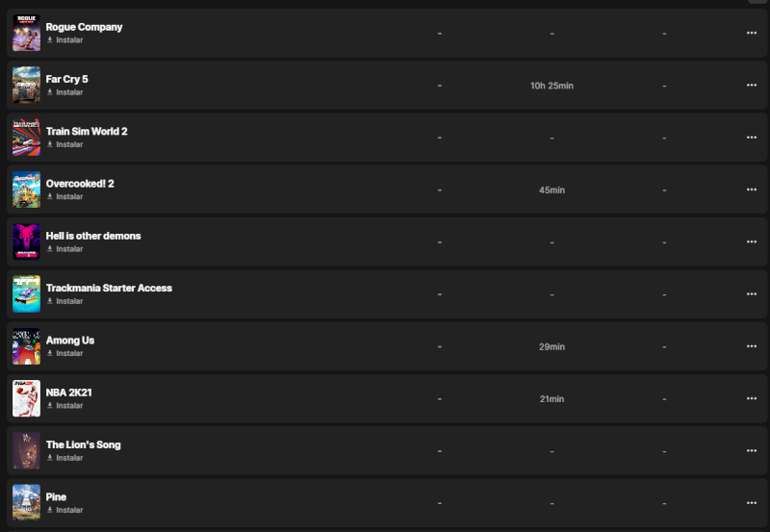The height and width of the screenshot is (532, 770).
Task: Open the ellipsis menu for Among Us
Action: [752, 345]
